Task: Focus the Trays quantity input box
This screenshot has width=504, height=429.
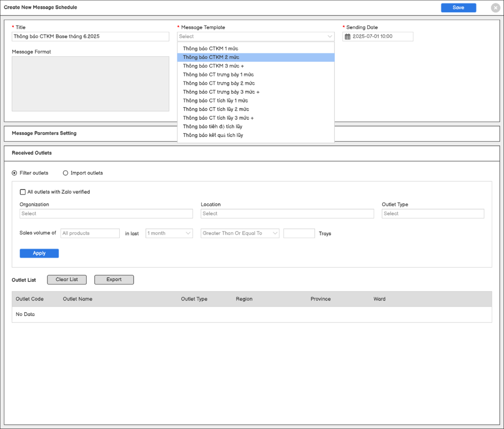Action: coord(299,233)
